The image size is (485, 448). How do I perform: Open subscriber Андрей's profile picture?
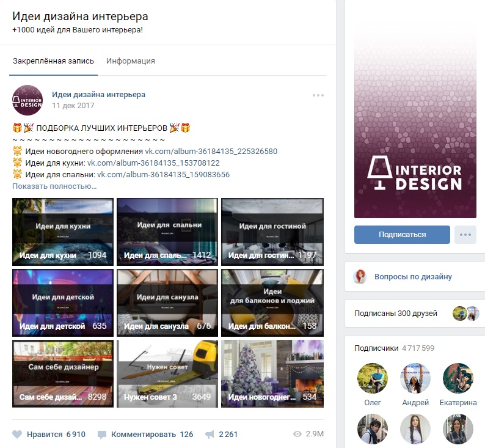coord(415,378)
